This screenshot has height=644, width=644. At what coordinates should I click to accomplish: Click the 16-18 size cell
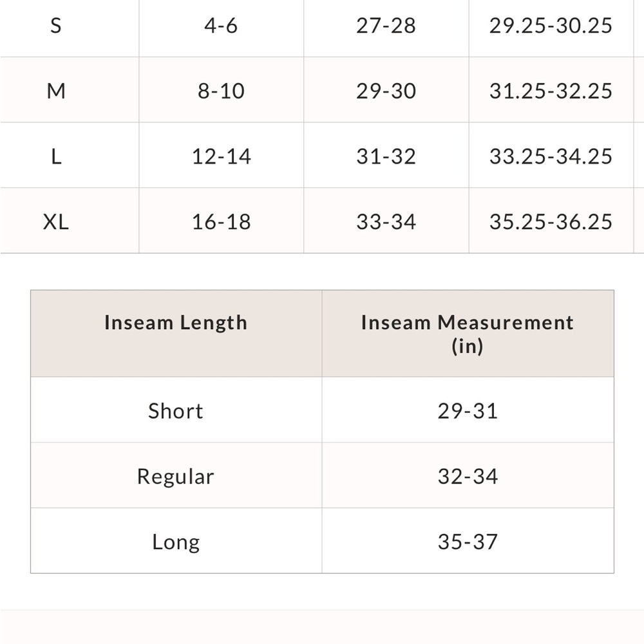tap(221, 222)
